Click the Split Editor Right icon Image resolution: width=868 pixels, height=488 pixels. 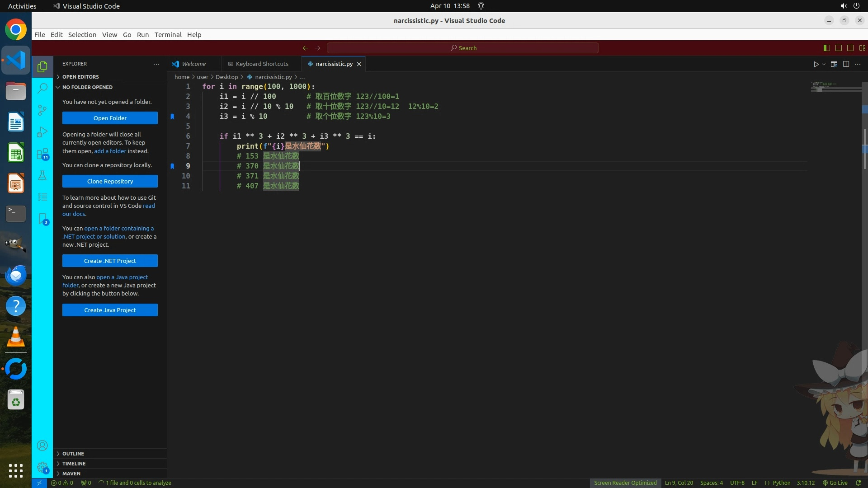click(846, 64)
